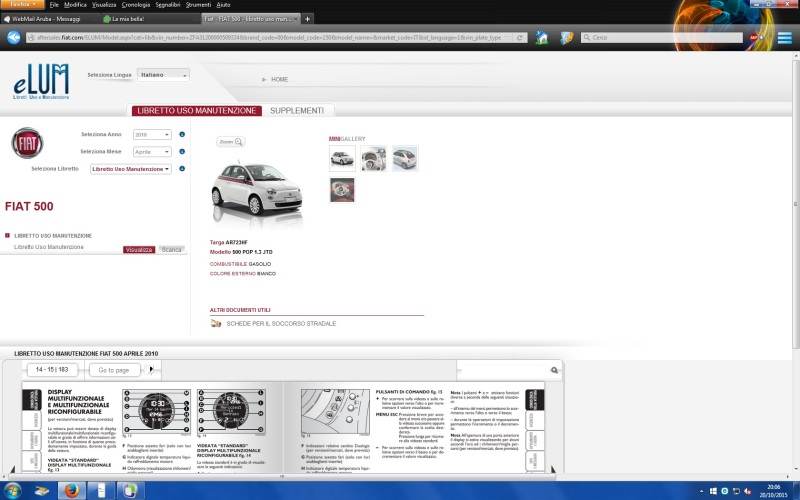Click the Adblock Plus icon

click(754, 38)
